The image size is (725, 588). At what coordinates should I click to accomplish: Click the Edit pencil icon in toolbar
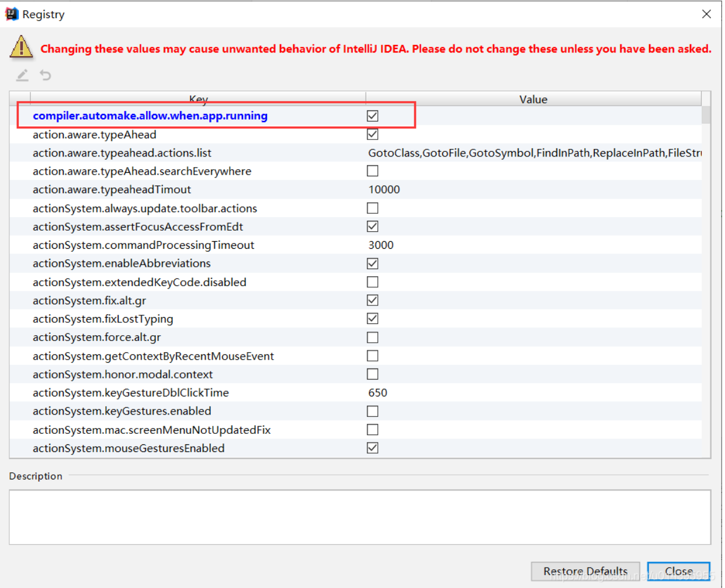[22, 75]
